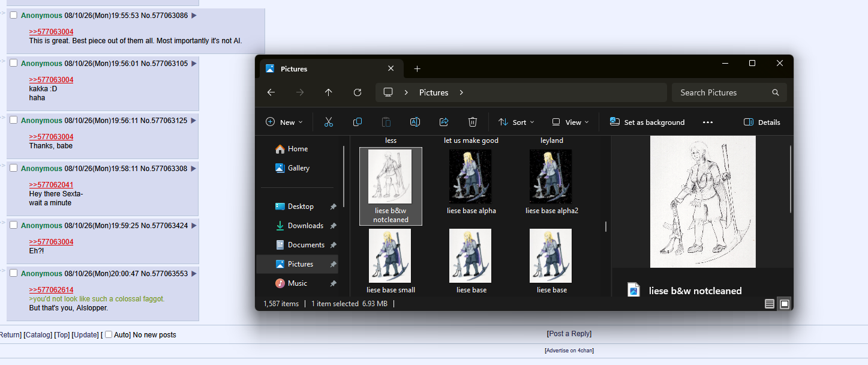Click the file list vertical scrollbar
868x365 pixels.
pyautogui.click(x=605, y=226)
